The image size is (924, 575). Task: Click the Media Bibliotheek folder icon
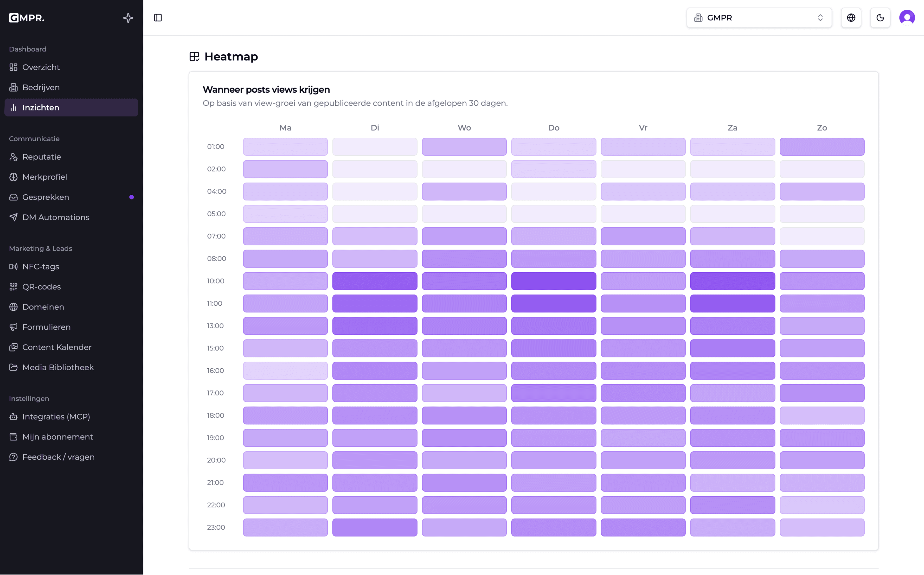click(14, 367)
